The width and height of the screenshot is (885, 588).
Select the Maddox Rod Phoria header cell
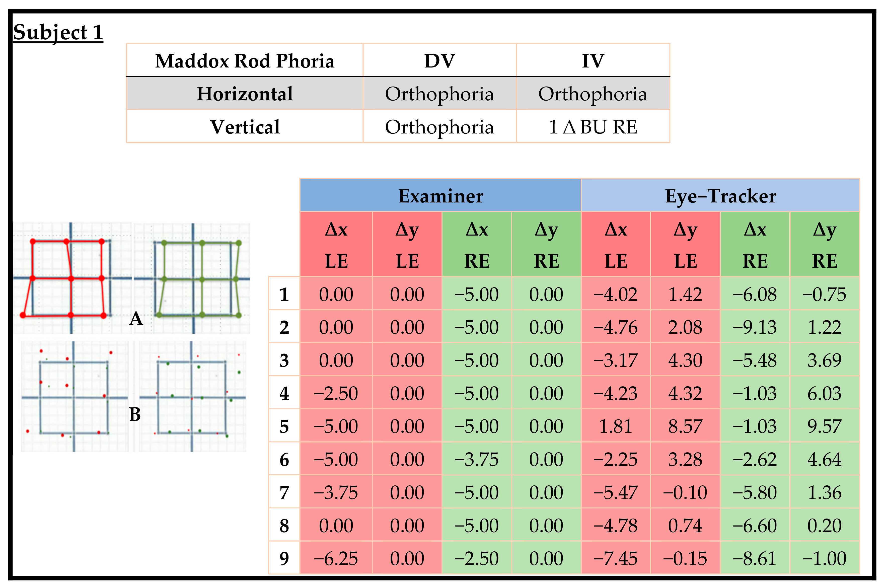point(245,61)
